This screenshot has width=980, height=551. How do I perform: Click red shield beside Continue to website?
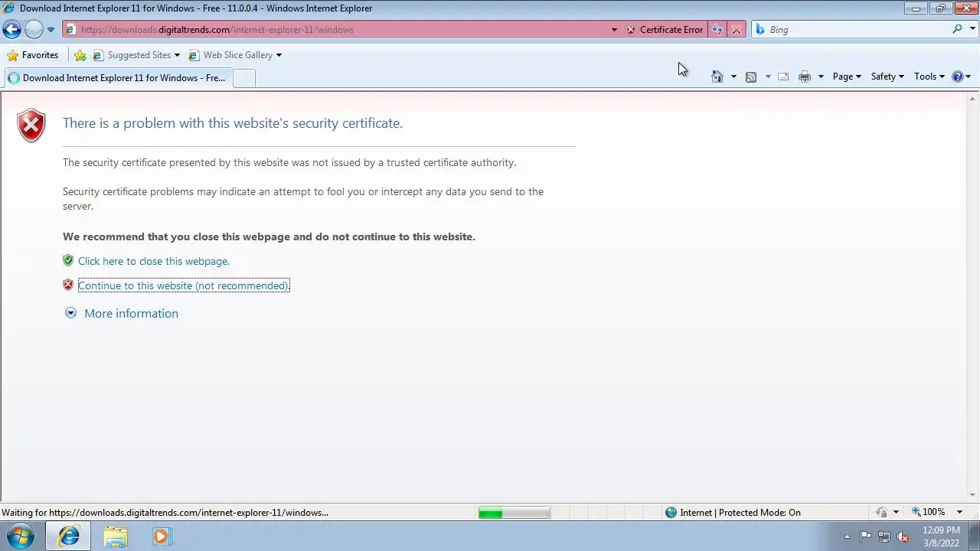[68, 285]
